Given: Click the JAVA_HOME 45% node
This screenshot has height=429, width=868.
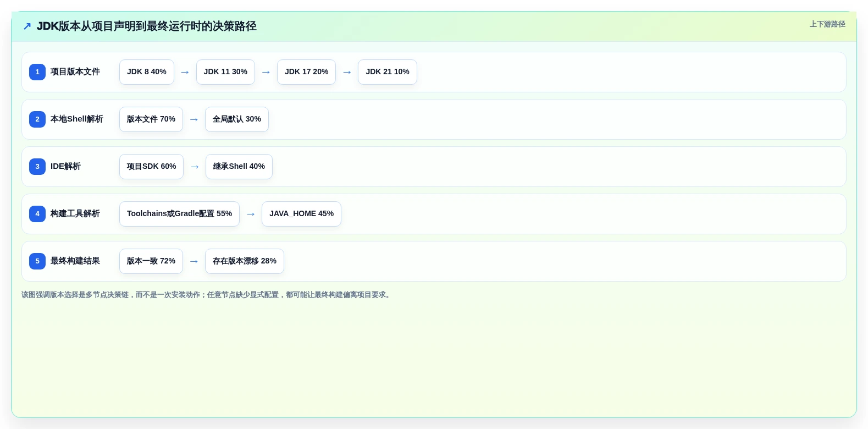Looking at the screenshot, I should point(301,214).
